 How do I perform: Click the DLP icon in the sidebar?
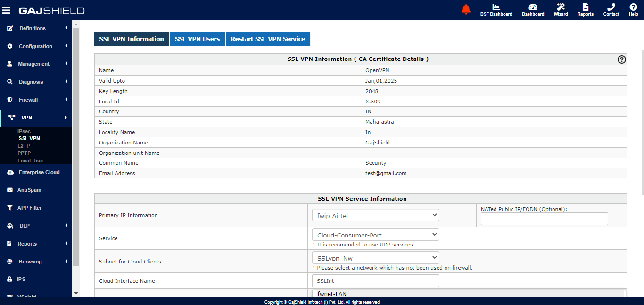coord(10,226)
